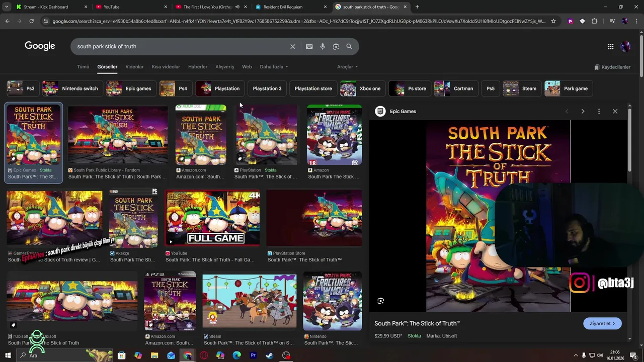Close the image preview panel
Viewport: 644px width, 362px height.
pyautogui.click(x=615, y=111)
